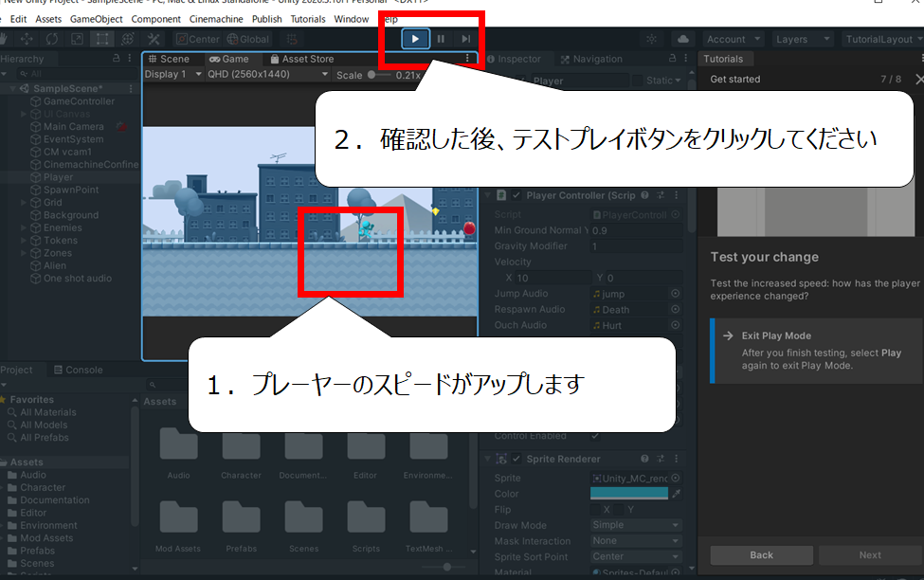
Task: Adjust the Game view Scale slider
Action: point(379,75)
